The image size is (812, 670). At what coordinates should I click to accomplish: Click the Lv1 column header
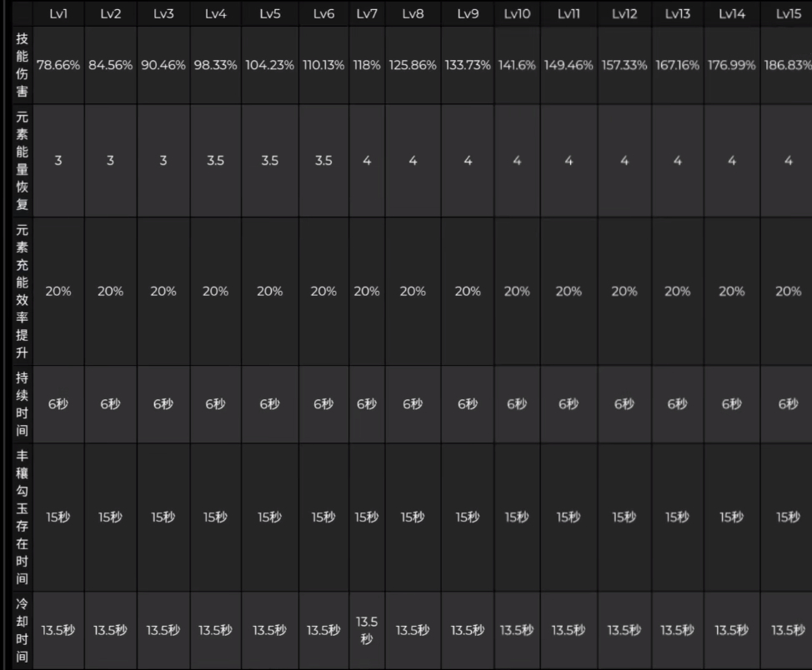click(58, 13)
